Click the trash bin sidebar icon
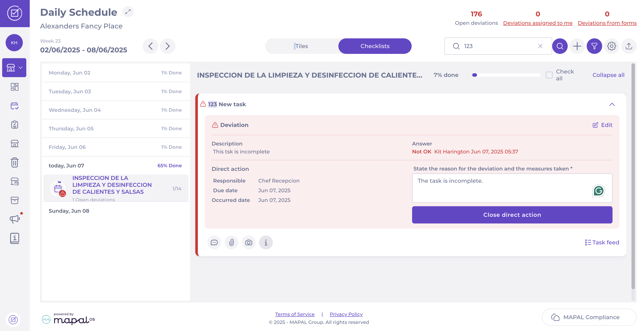Viewport: 644px width, 331px height. click(14, 162)
